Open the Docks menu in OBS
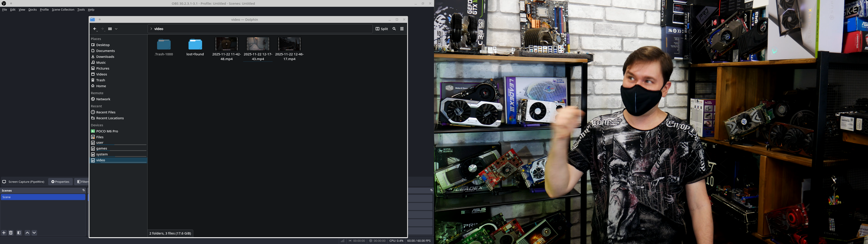Viewport: 868px width, 244px height. point(33,10)
